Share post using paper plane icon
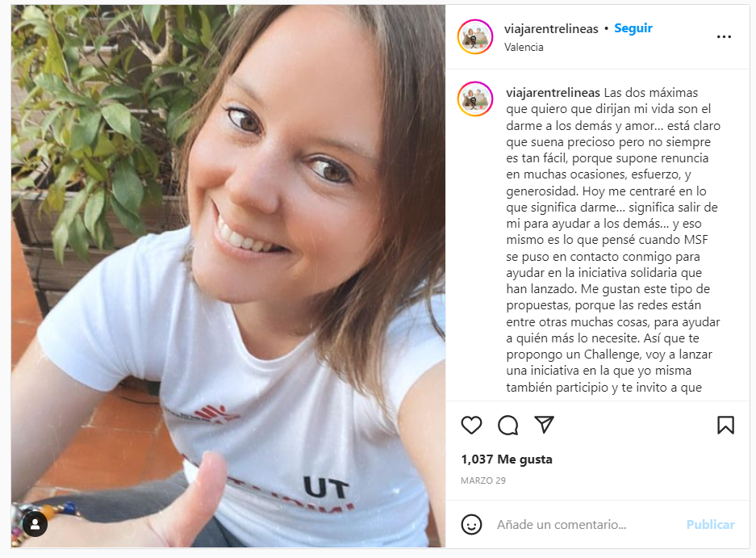Viewport: 756px width, 558px height. pyautogui.click(x=545, y=424)
